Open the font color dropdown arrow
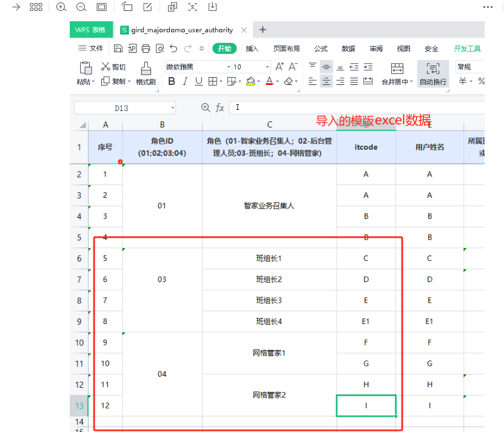 pos(277,81)
